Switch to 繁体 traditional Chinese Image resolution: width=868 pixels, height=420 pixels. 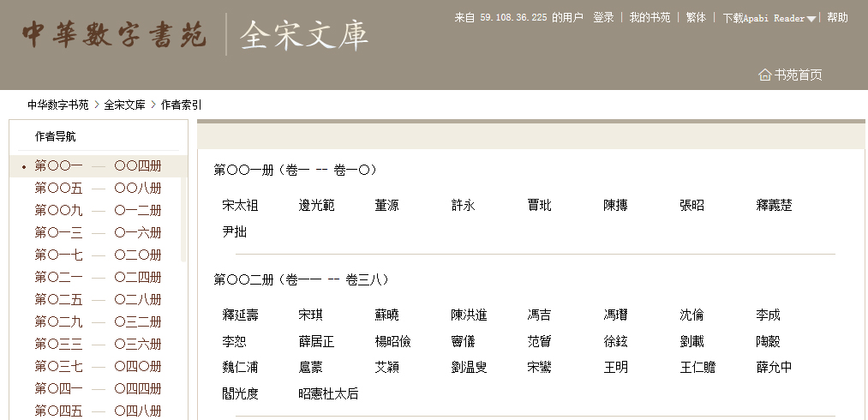pyautogui.click(x=696, y=18)
